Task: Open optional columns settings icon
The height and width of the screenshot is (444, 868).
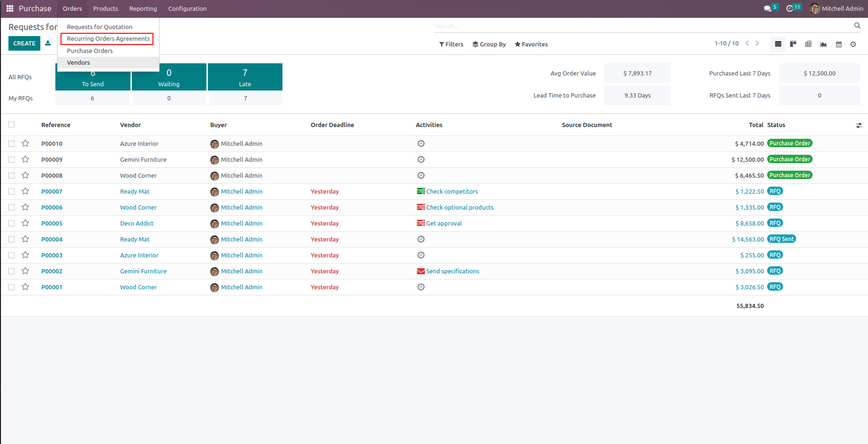Action: point(859,125)
